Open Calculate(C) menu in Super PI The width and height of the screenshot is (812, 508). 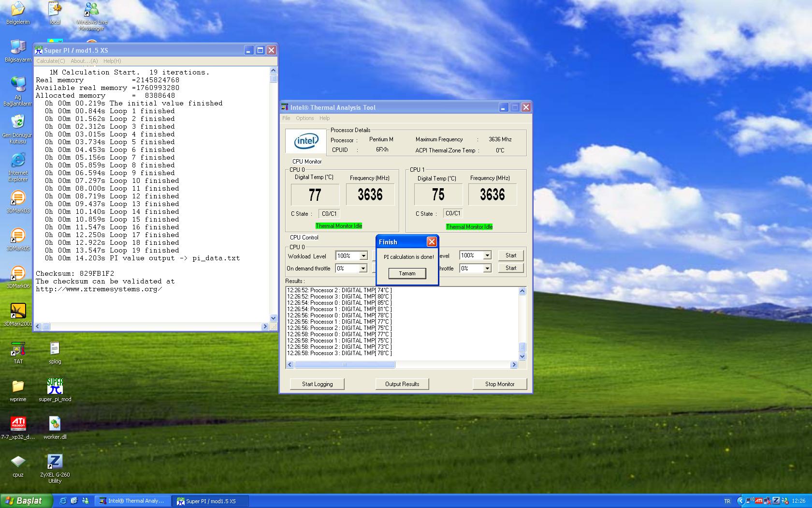point(51,61)
